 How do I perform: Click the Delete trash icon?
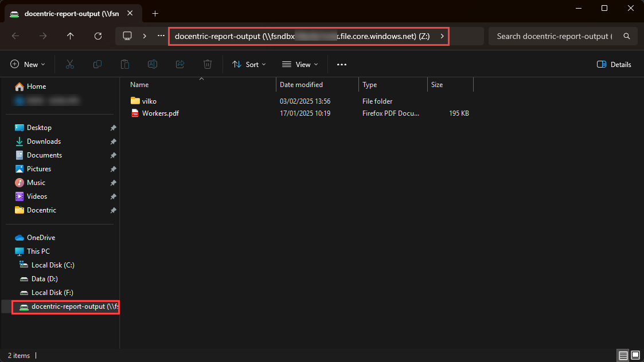coord(208,64)
